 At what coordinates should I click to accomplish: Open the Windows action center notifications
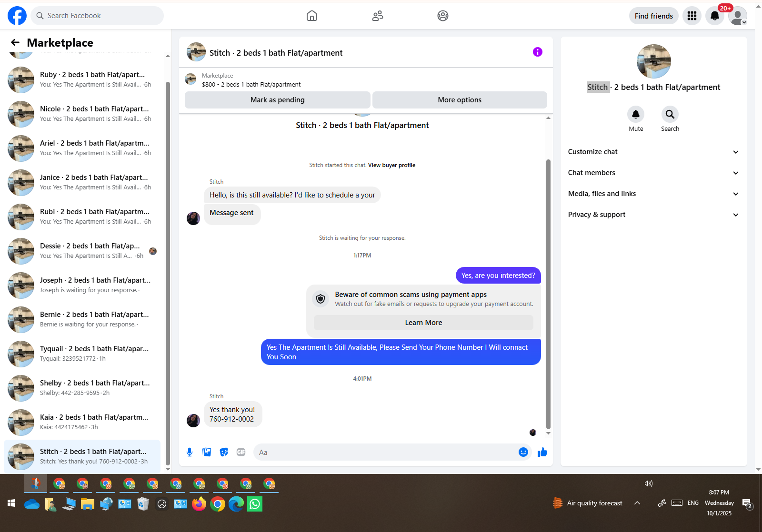pyautogui.click(x=747, y=503)
